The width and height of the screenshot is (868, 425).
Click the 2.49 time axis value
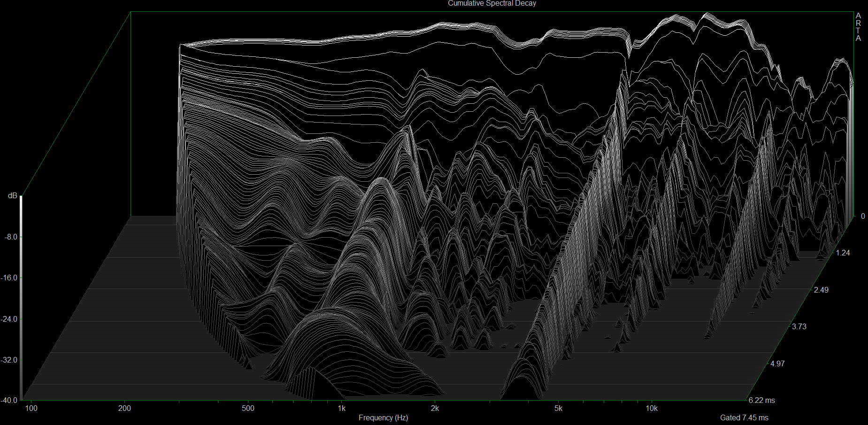click(821, 290)
